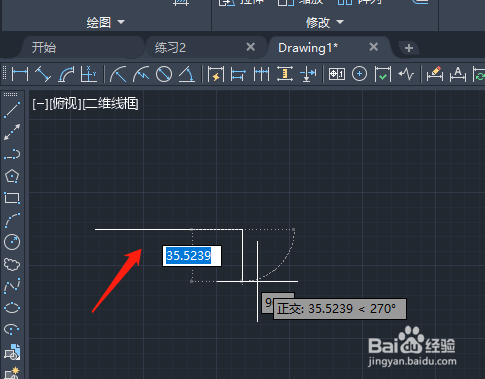Image resolution: width=485 pixels, height=379 pixels.
Task: Open the [俯视] view controls menu
Action: 65,104
